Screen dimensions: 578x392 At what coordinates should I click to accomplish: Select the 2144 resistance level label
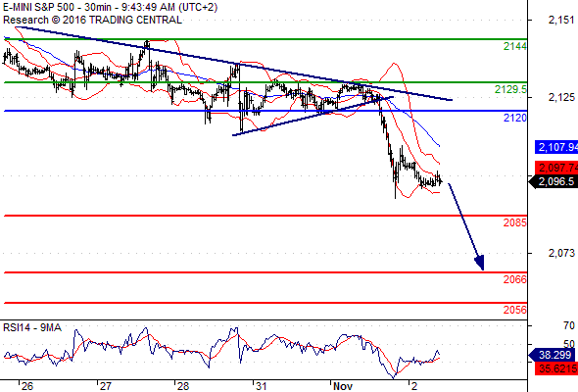tap(515, 46)
